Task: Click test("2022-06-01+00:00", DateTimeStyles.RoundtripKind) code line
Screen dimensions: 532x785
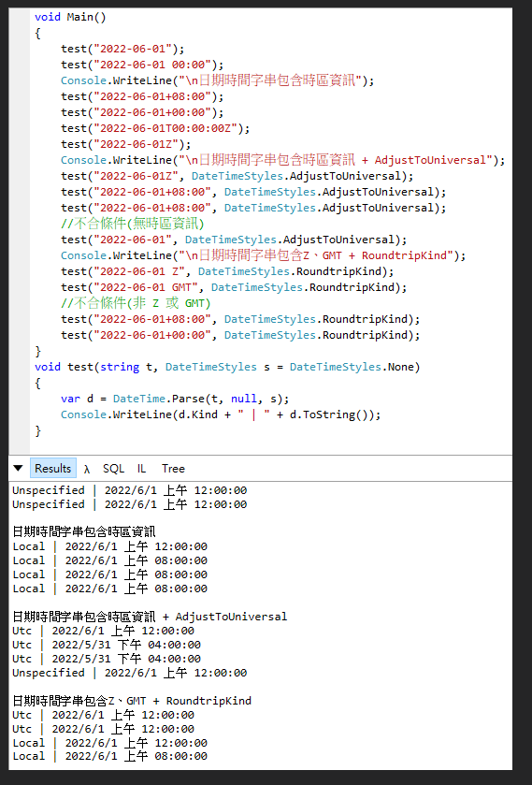Action: coord(240,335)
